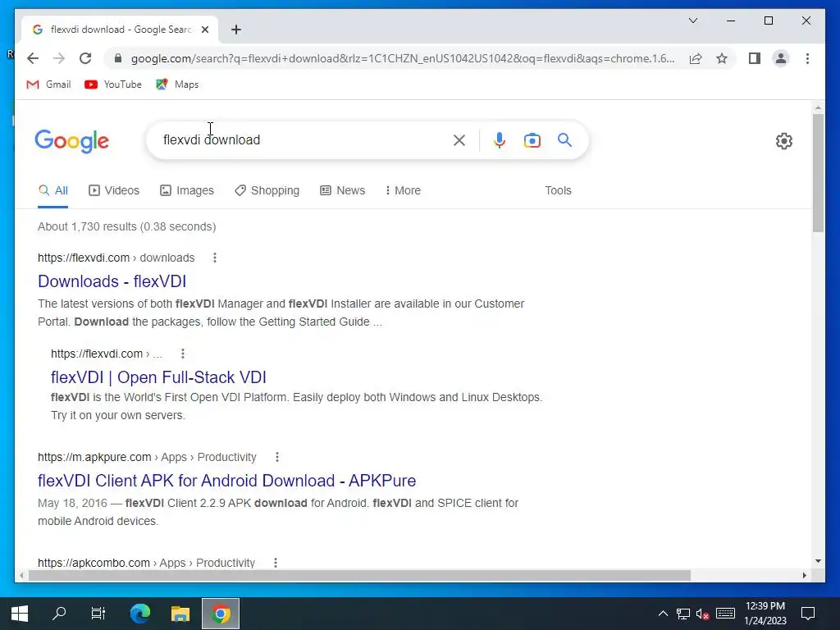Bookmark this tab with the star icon
This screenshot has height=630, width=840.
[722, 58]
